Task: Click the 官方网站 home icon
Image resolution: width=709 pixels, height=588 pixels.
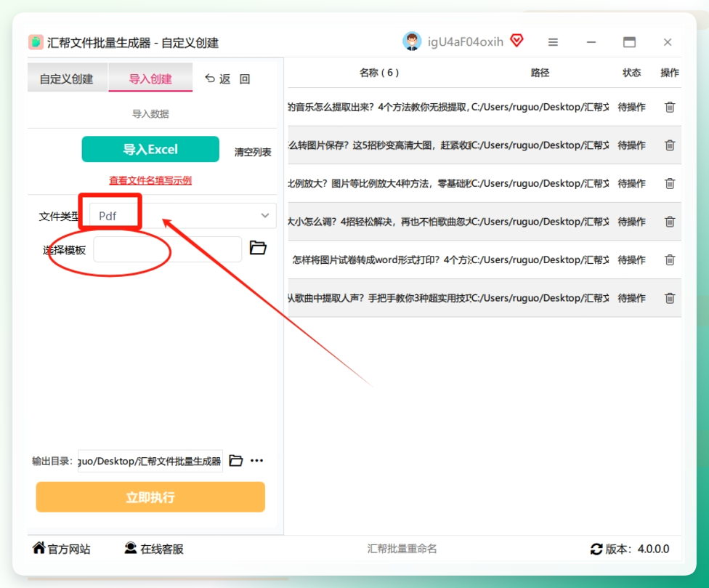Action: 39,548
